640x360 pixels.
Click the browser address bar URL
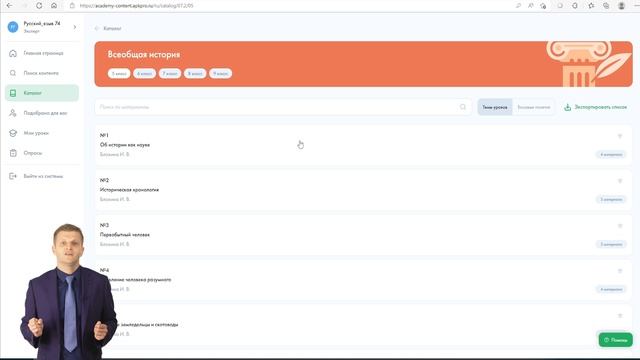point(137,6)
